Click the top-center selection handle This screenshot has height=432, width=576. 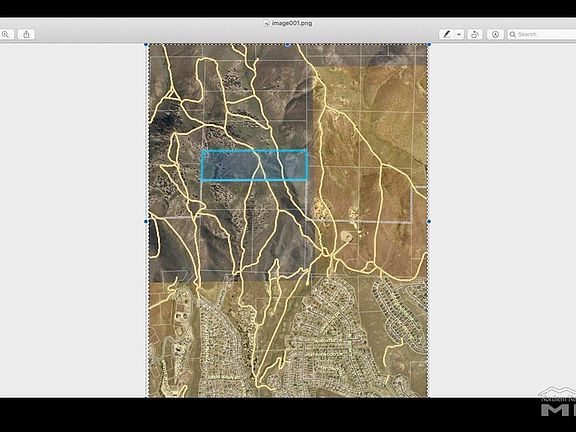[x=287, y=44]
